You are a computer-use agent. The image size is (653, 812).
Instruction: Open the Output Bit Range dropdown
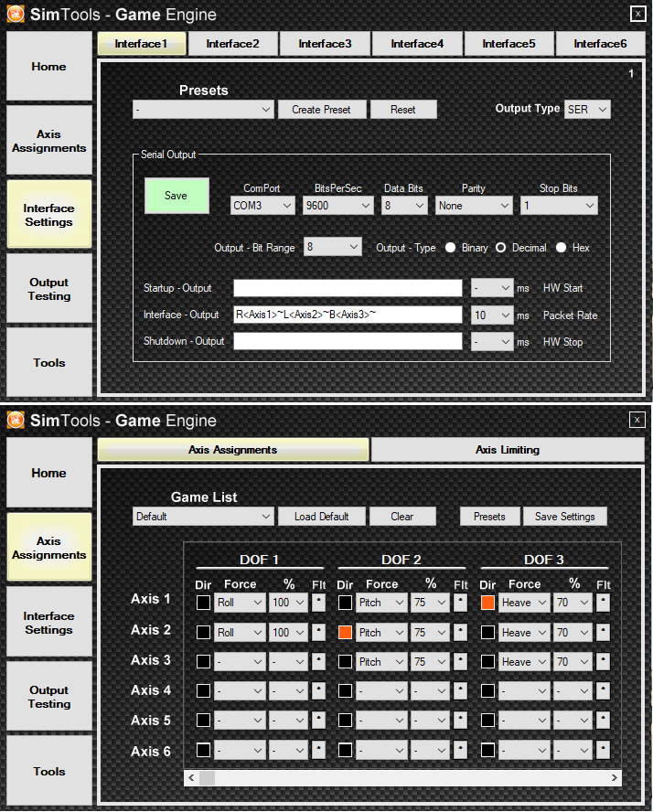coord(333,247)
